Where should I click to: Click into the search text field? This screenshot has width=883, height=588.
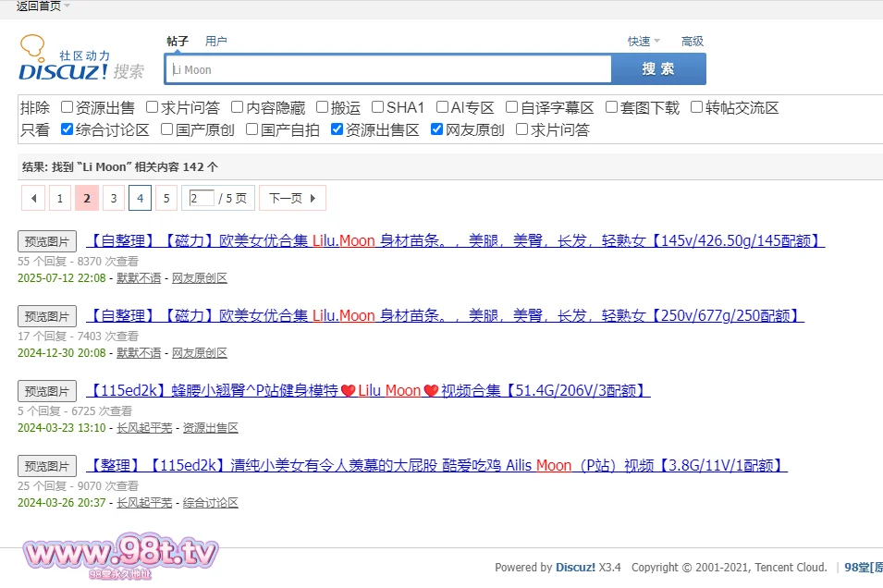pos(388,69)
